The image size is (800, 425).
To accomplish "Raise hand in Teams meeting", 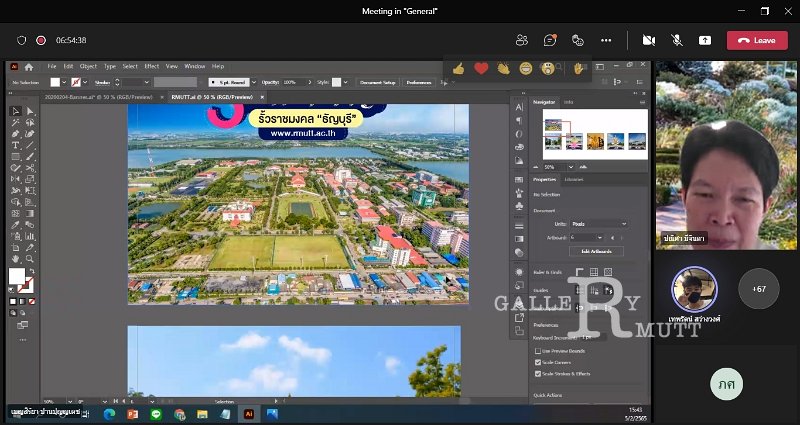I will pos(578,68).
